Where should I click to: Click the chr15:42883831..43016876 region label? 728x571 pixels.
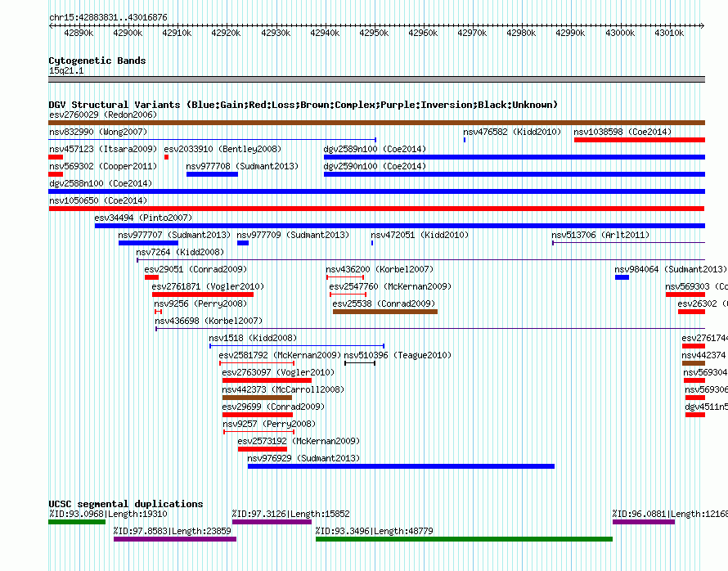(x=108, y=18)
